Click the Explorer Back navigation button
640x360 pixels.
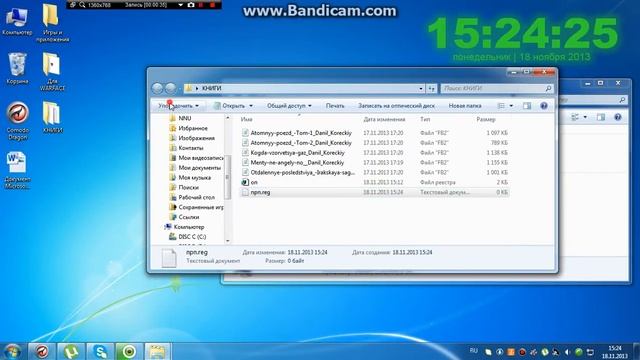click(x=158, y=88)
